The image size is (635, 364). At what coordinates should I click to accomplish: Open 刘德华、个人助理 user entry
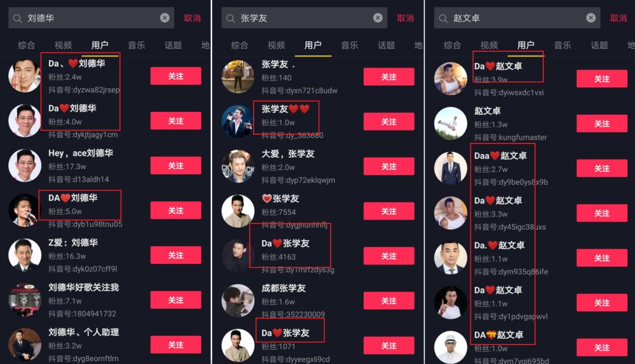click(x=105, y=345)
